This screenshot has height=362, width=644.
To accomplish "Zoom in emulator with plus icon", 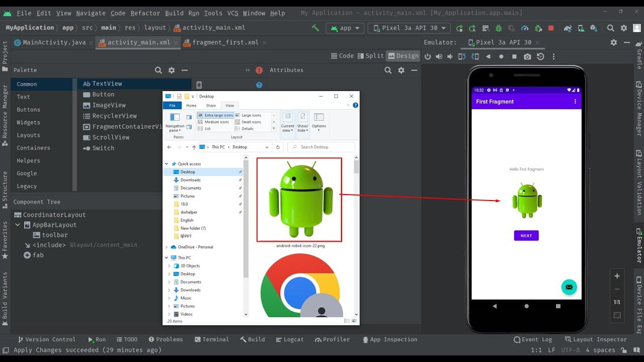I will point(617,276).
